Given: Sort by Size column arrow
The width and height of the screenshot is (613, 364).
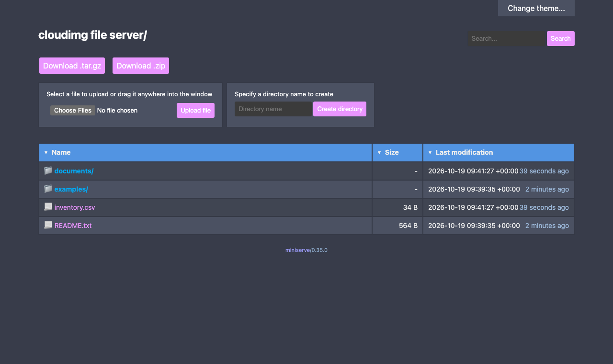Looking at the screenshot, I should 379,152.
